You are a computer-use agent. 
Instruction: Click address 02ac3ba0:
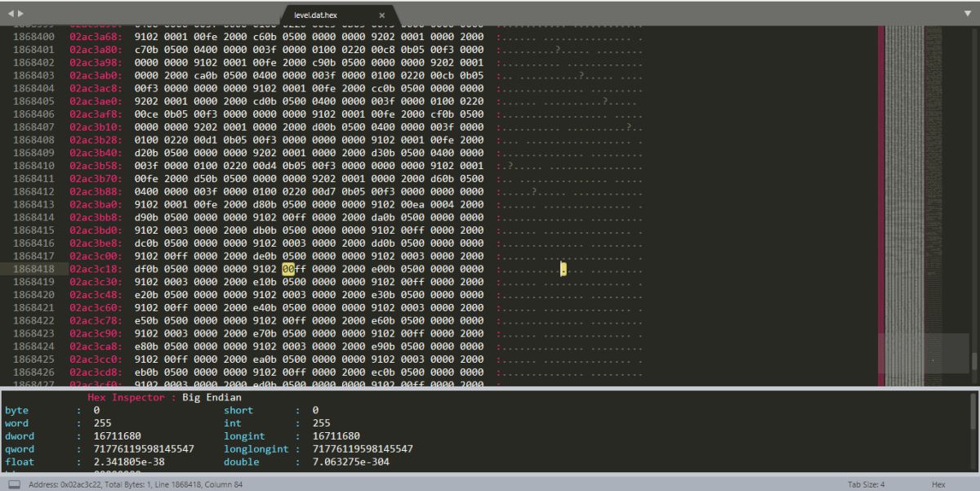[x=96, y=204]
